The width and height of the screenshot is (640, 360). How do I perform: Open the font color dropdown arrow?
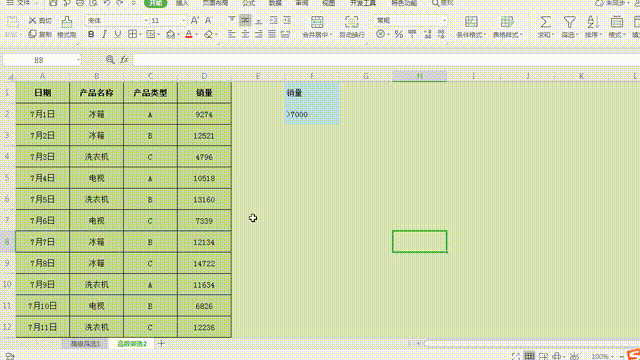[196, 35]
